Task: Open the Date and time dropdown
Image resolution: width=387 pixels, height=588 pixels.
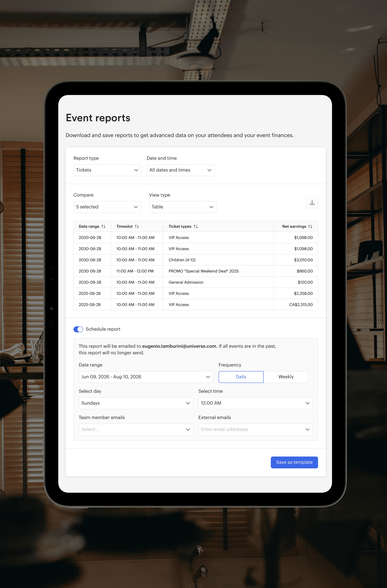Action: pos(180,170)
